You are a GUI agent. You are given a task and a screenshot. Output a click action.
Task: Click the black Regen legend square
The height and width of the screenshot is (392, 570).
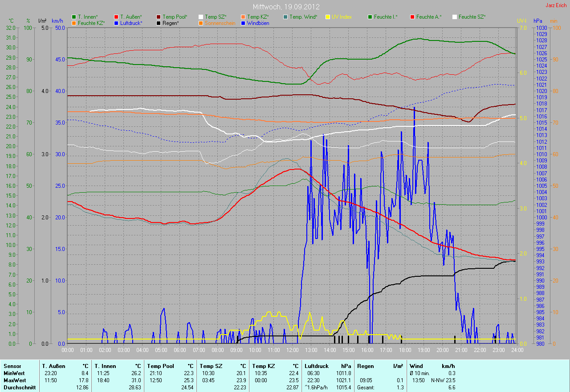tap(159, 23)
